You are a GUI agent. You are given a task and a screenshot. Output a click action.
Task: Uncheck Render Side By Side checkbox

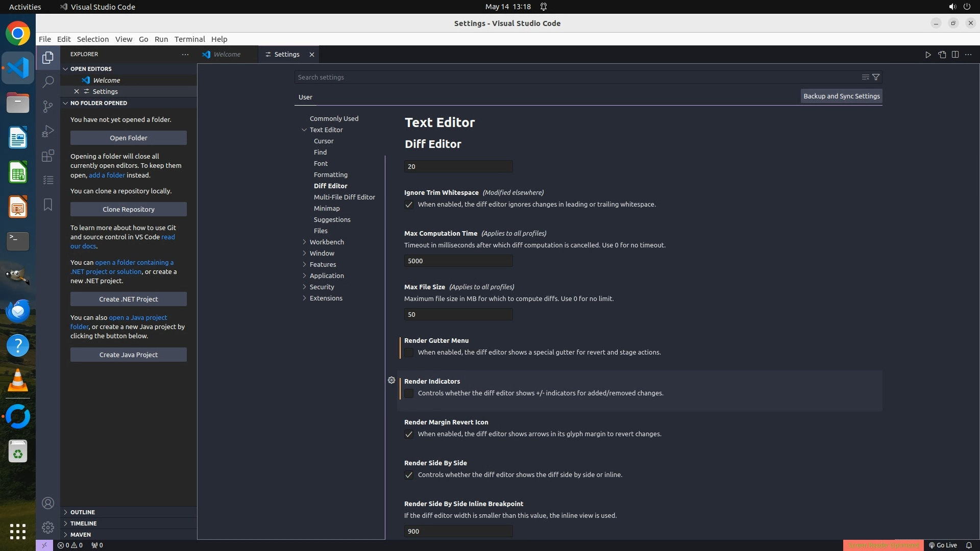coord(409,475)
